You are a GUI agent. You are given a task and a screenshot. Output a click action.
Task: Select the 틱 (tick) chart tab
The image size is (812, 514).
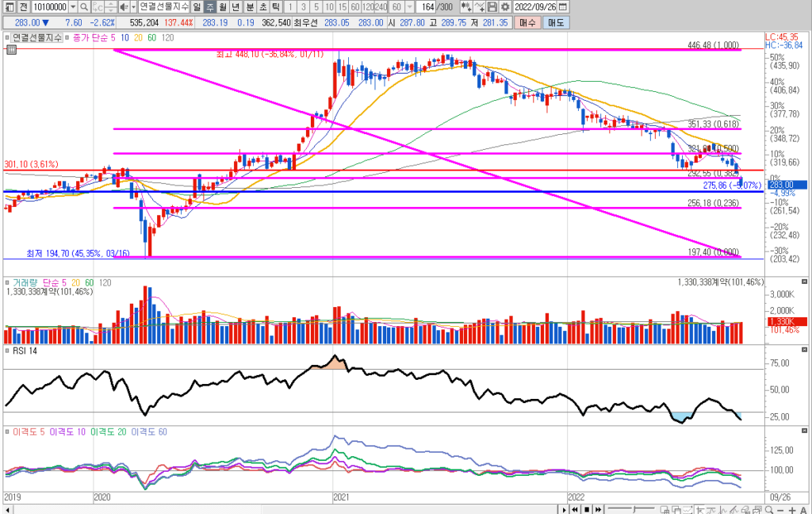tap(275, 6)
